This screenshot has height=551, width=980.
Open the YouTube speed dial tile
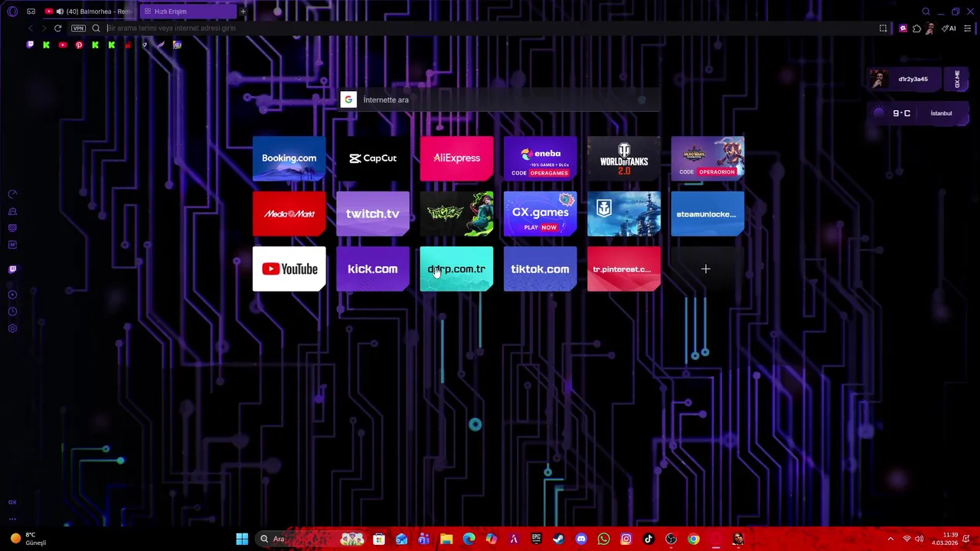tap(289, 269)
